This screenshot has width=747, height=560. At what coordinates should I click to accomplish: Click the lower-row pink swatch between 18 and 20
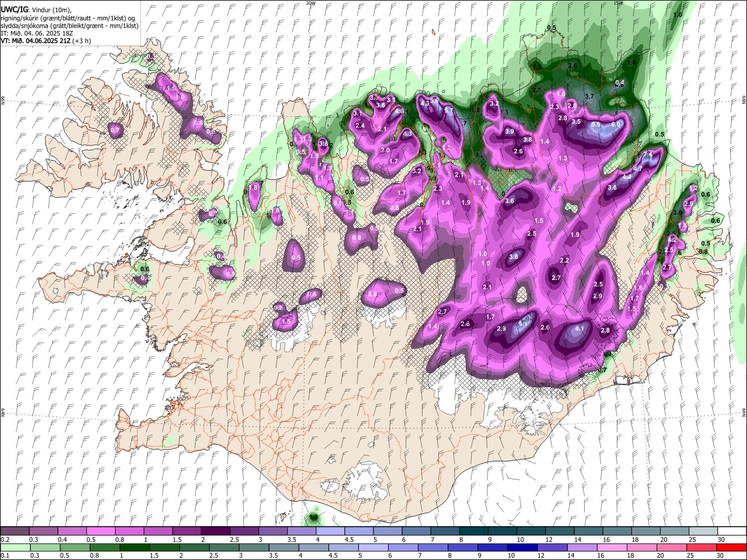643,547
